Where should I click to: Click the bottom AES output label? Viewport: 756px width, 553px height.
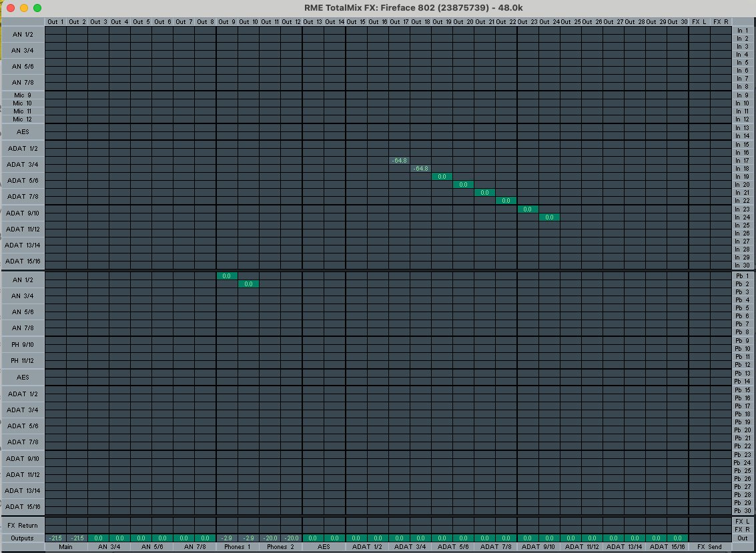coord(324,547)
